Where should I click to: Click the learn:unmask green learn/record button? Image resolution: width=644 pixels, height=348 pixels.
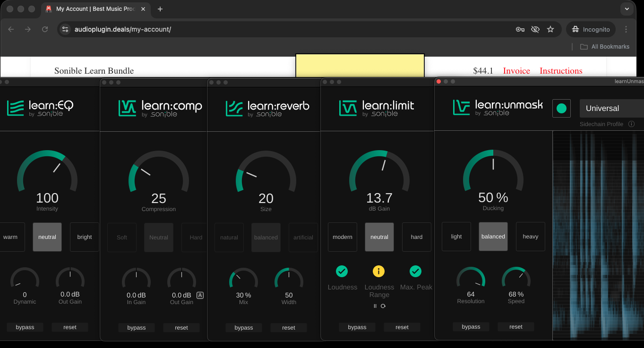(561, 109)
